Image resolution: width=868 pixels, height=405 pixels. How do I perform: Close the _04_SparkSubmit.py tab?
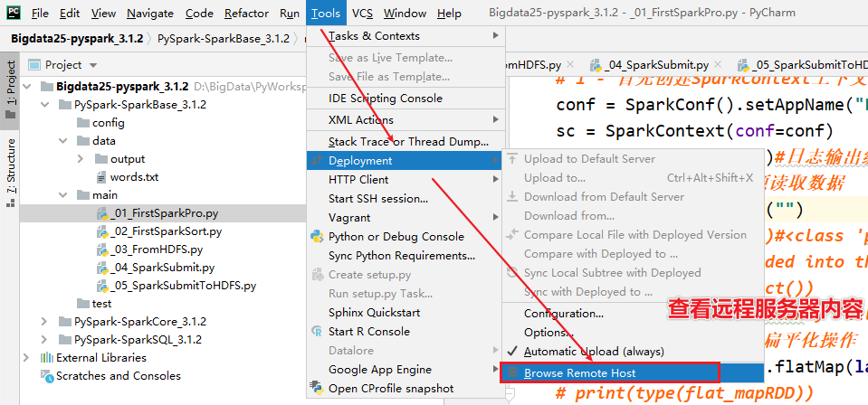[x=719, y=65]
